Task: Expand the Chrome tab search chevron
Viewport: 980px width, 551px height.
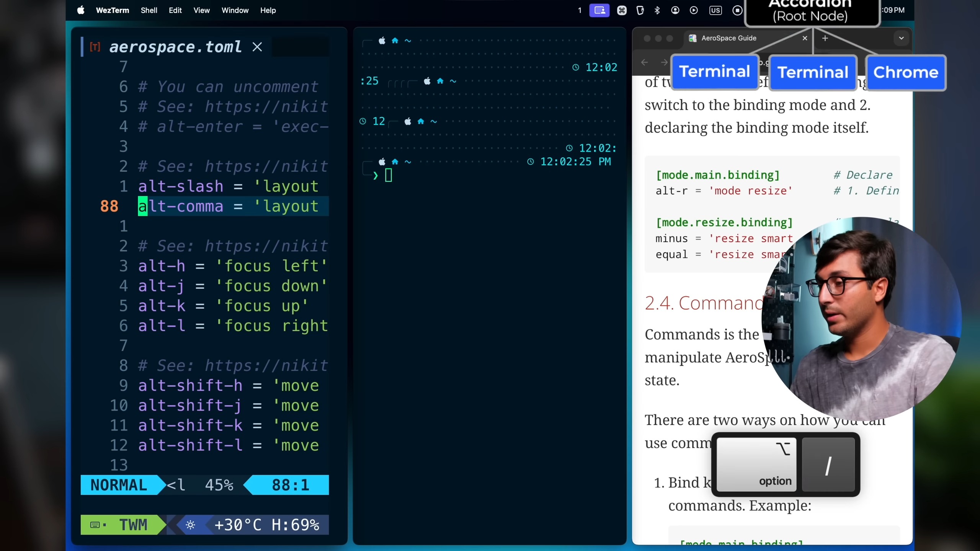Action: point(901,38)
